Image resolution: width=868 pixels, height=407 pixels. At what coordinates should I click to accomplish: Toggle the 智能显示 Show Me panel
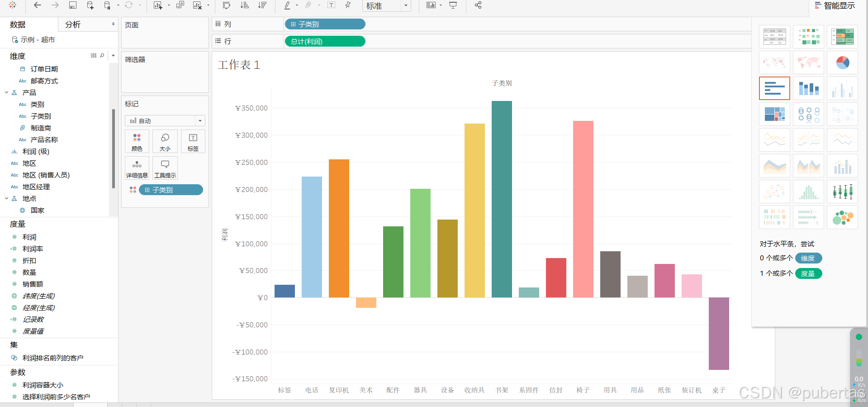coord(835,5)
